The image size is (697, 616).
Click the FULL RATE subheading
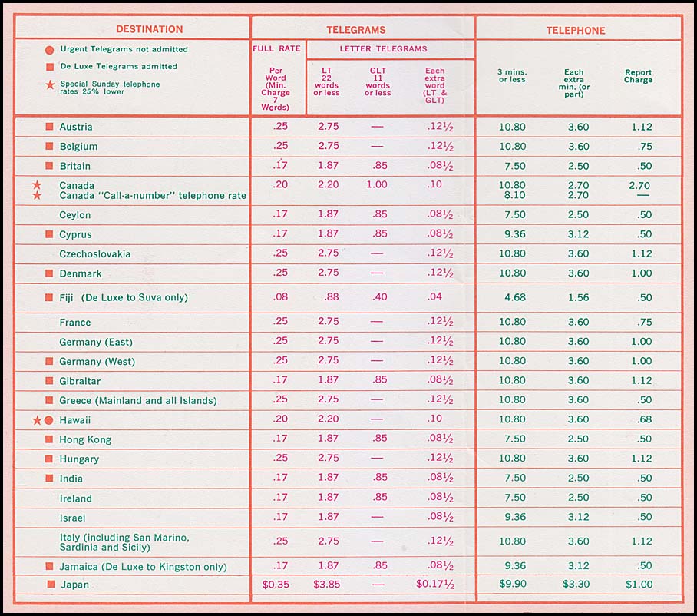pos(276,49)
